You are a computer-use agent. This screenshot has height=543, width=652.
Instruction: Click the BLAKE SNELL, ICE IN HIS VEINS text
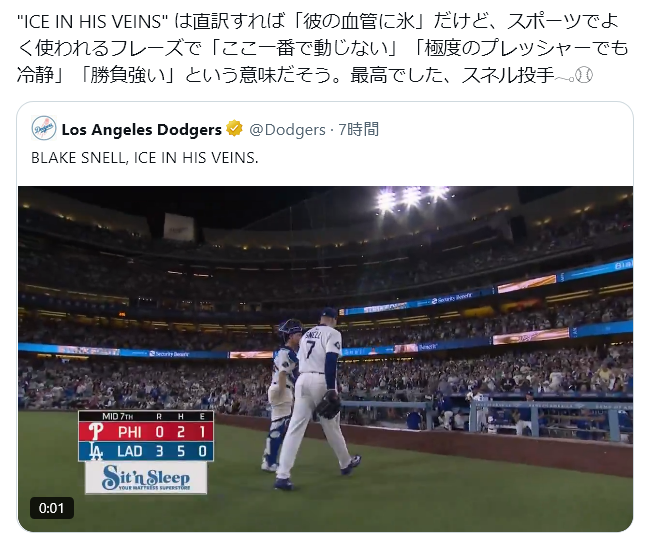tap(145, 158)
